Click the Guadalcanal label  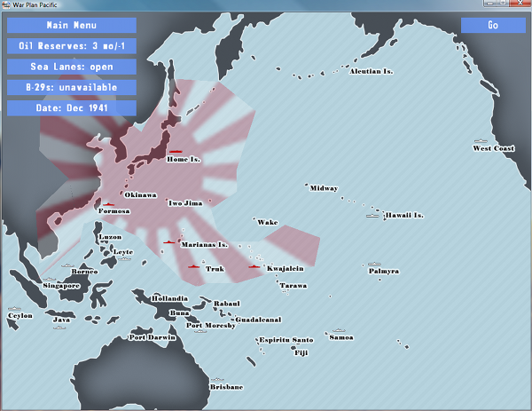coord(259,320)
